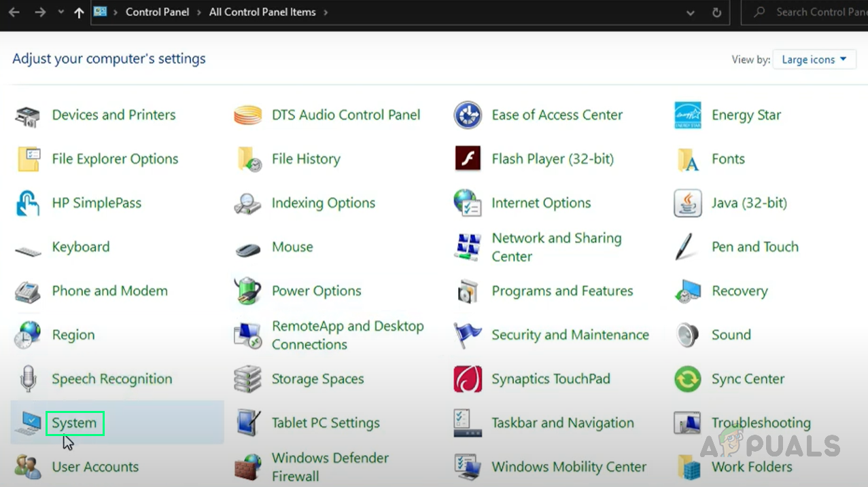Screen dimensions: 868x487
Task: Open Network and Sharing Center icon
Action: coord(468,247)
